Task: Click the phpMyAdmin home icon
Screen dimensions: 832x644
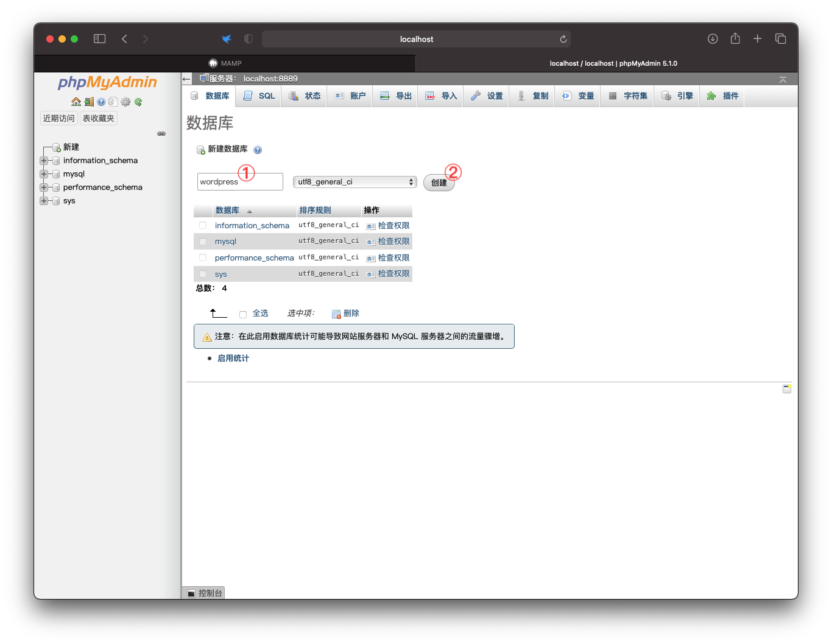Action: pos(76,102)
